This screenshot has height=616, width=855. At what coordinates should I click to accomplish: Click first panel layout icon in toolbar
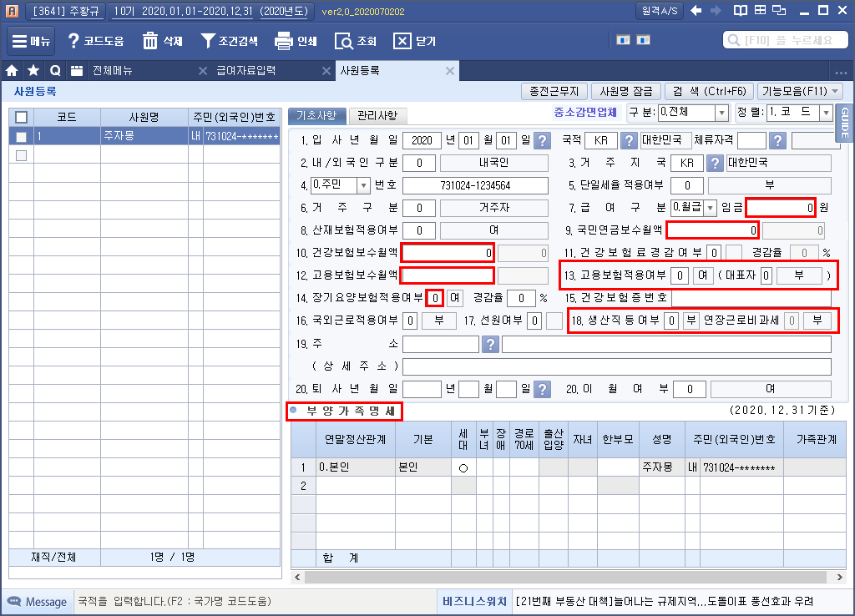click(623, 40)
